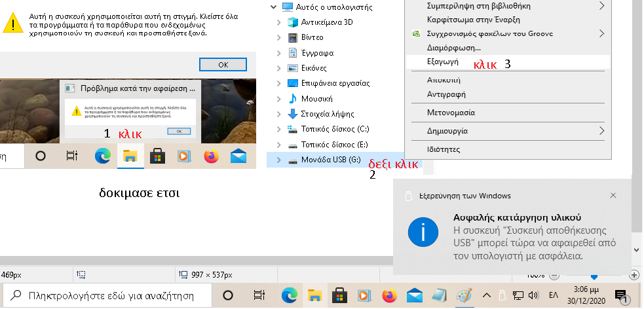Image resolution: width=644 pixels, height=309 pixels.
Task: Click the Task View icon in the pasted screenshot's taskbar
Action: tap(72, 156)
